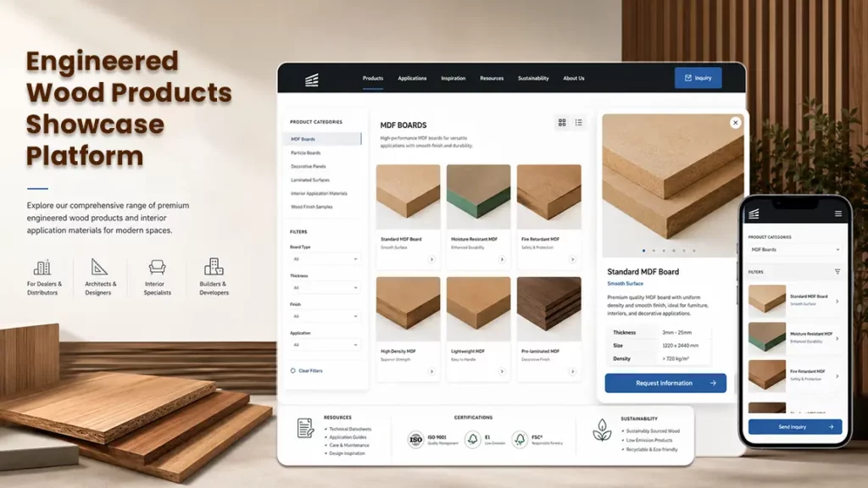Select the second image carousel dot
This screenshot has width=868, height=488.
click(654, 251)
